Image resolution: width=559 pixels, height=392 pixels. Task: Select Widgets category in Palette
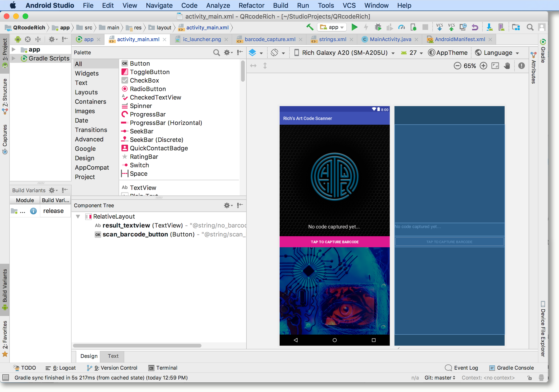coord(87,73)
